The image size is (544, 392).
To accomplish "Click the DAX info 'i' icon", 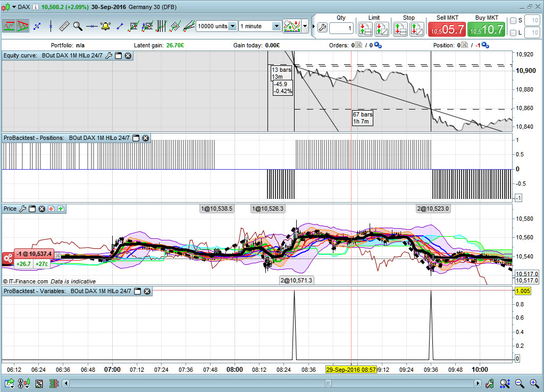I will 36,7.
